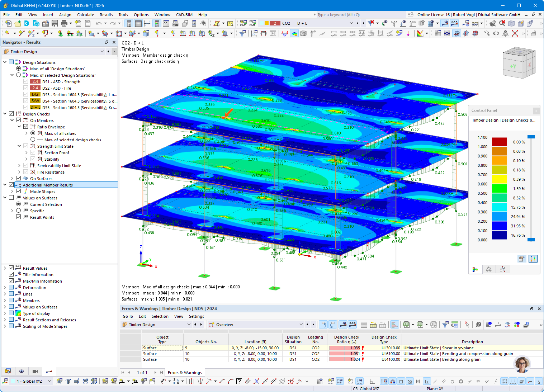
Task: Click the help question mark icon in bottom toolbar
Action: 239,381
